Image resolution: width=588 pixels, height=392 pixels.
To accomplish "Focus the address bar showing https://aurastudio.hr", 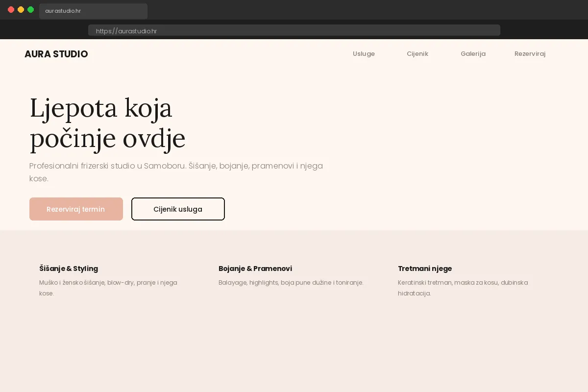I will [294, 31].
